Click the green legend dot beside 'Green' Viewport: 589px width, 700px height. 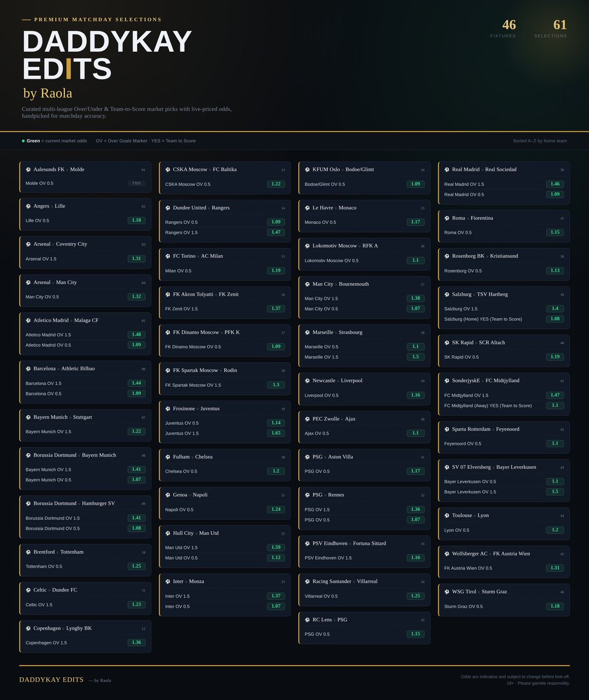23,141
